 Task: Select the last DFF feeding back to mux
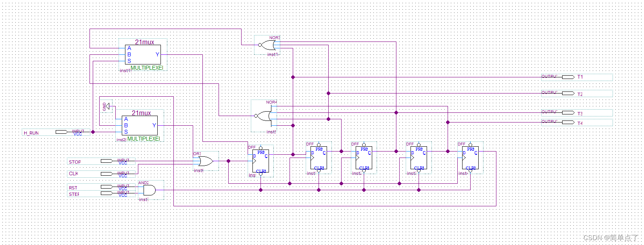470,158
